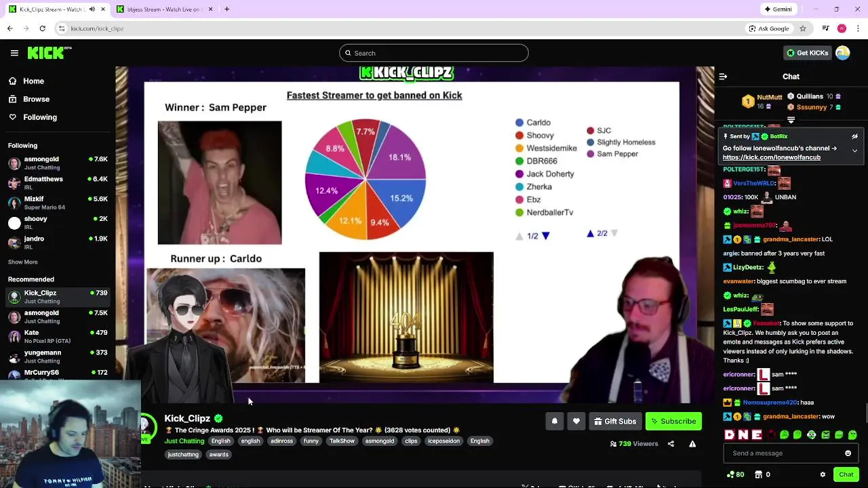This screenshot has width=868, height=488.
Task: Open MrCurryS6 in Recommended list
Action: pyautogui.click(x=58, y=373)
